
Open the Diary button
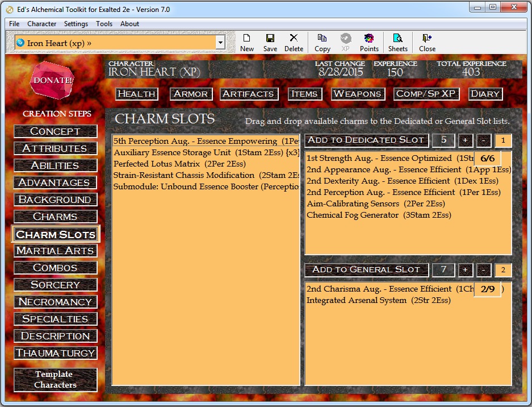[x=485, y=94]
